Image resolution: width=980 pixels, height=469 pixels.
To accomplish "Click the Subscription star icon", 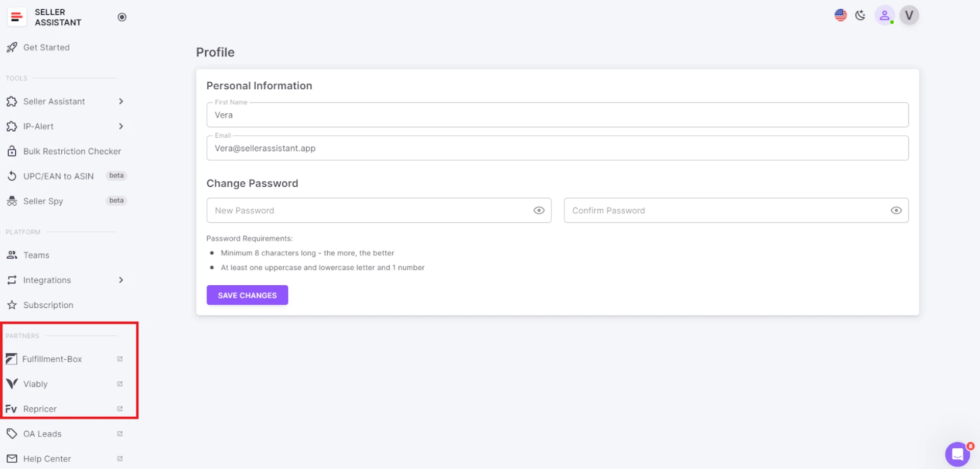I will [x=12, y=305].
